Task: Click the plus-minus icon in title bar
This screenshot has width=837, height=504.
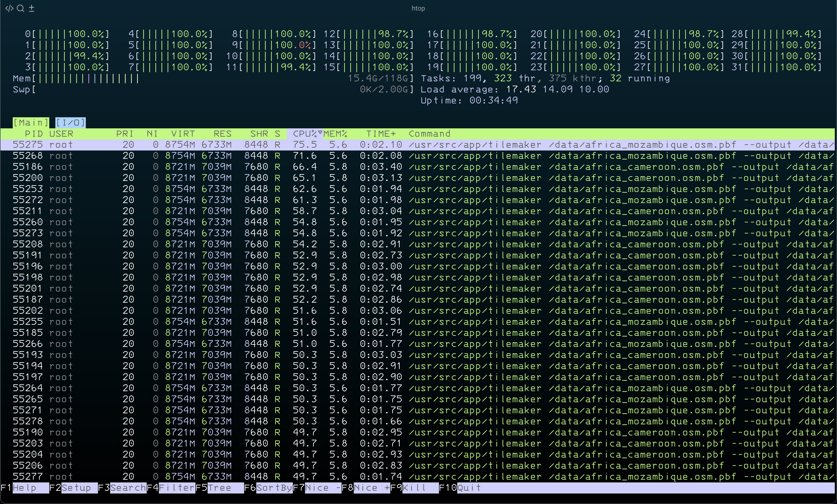Action: [32, 8]
